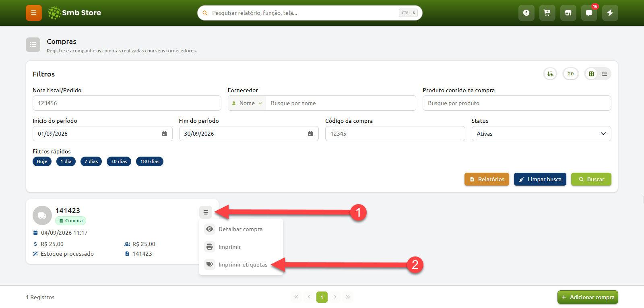Image resolution: width=644 pixels, height=308 pixels.
Task: Click the Início do período date field
Action: 102,134
